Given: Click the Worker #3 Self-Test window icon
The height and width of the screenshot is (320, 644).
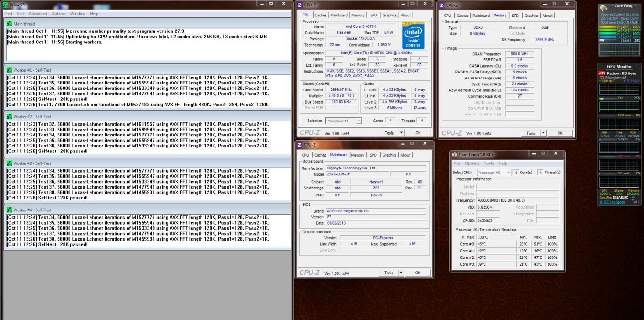Looking at the screenshot, I should click(x=10, y=163).
